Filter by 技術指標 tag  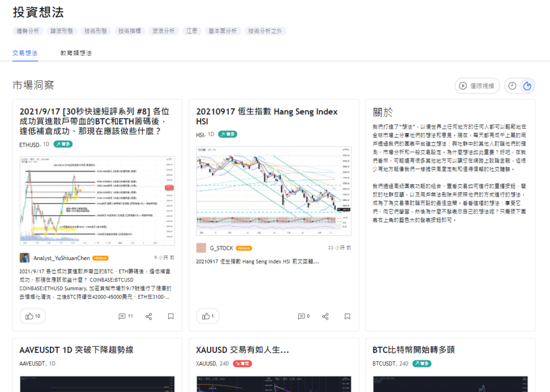(x=129, y=31)
